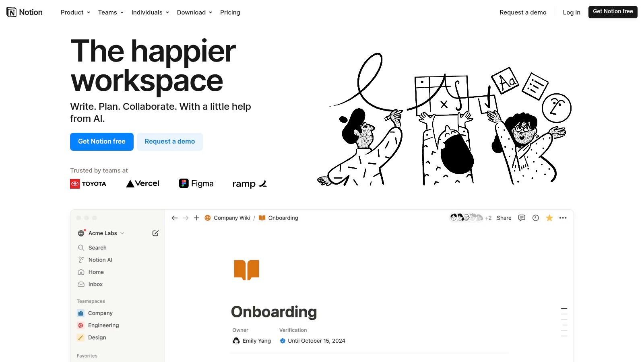Open the comments icon in page header
The width and height of the screenshot is (644, 362).
click(522, 218)
